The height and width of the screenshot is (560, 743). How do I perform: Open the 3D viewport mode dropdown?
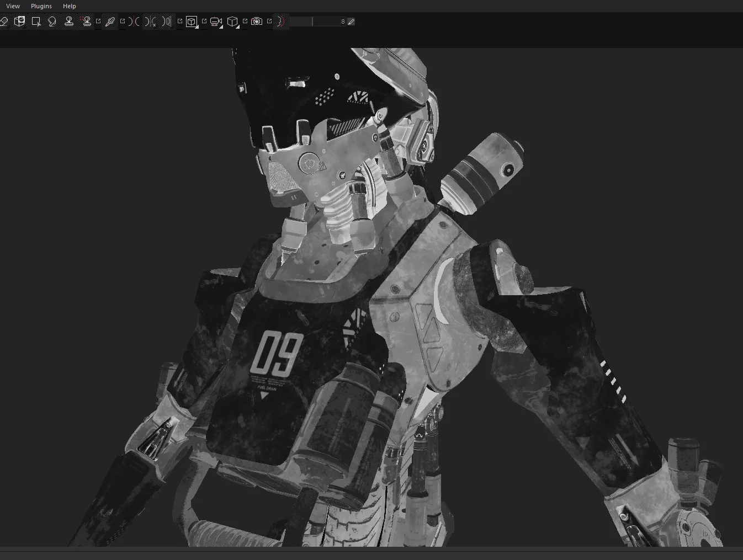click(192, 22)
